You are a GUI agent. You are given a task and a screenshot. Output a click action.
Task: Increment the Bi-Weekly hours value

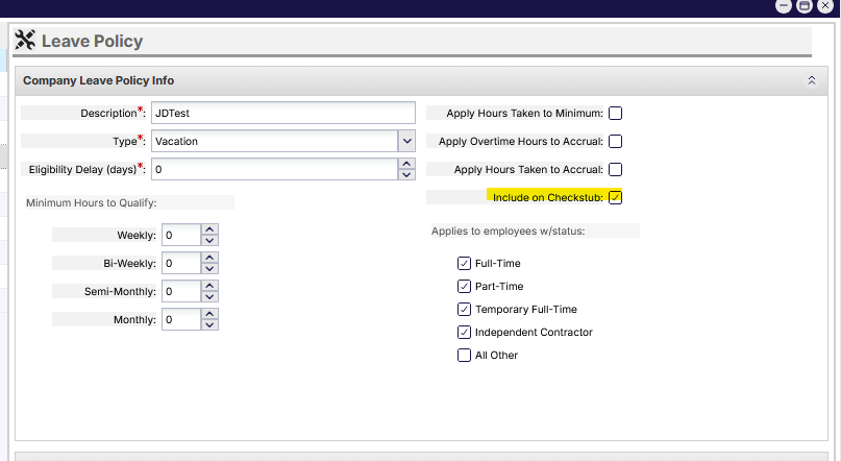[x=210, y=258]
